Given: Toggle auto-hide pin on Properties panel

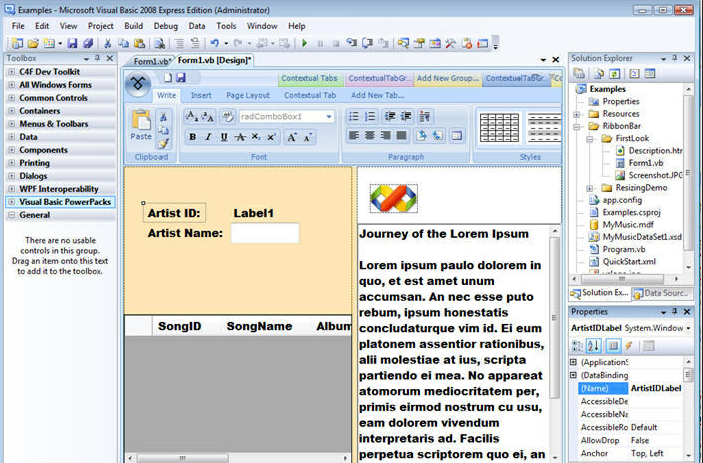Looking at the screenshot, I should pos(674,312).
